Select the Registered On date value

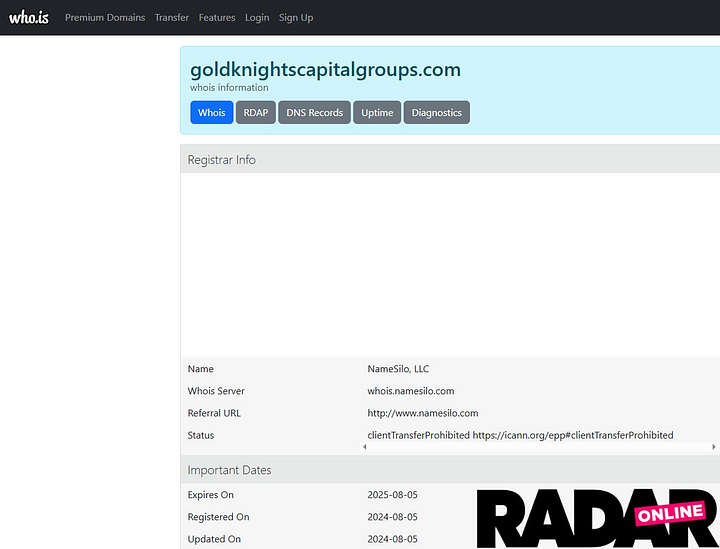pyautogui.click(x=392, y=516)
